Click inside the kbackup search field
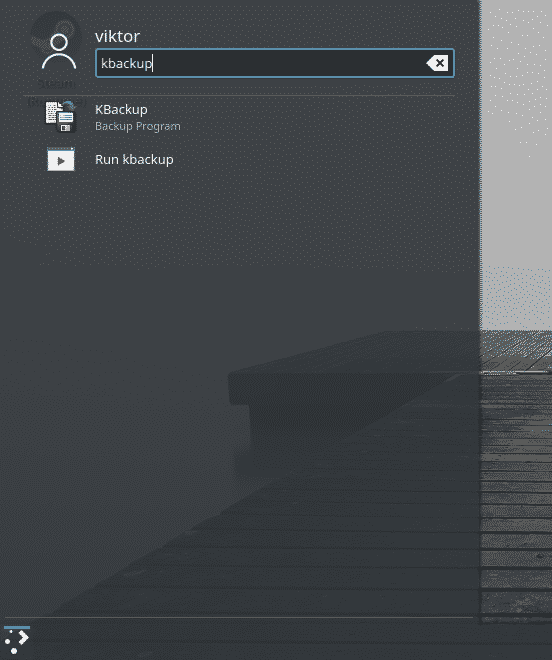The height and width of the screenshot is (660, 552). point(275,63)
